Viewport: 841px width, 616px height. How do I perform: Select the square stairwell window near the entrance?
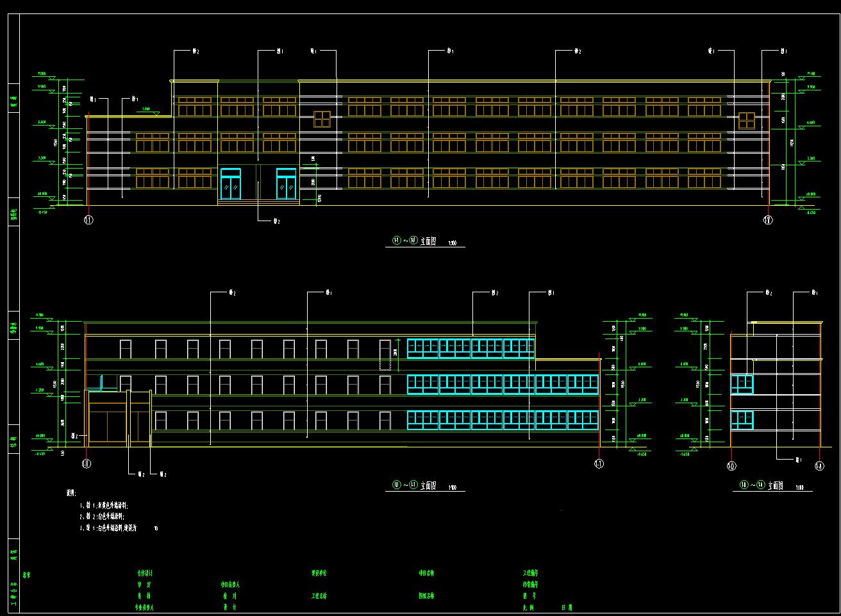(x=322, y=119)
